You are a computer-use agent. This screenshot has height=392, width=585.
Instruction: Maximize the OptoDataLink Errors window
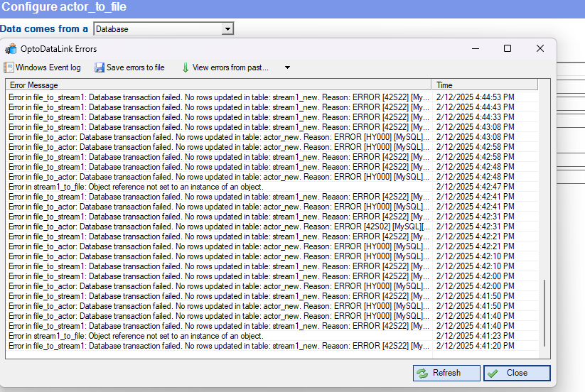508,48
